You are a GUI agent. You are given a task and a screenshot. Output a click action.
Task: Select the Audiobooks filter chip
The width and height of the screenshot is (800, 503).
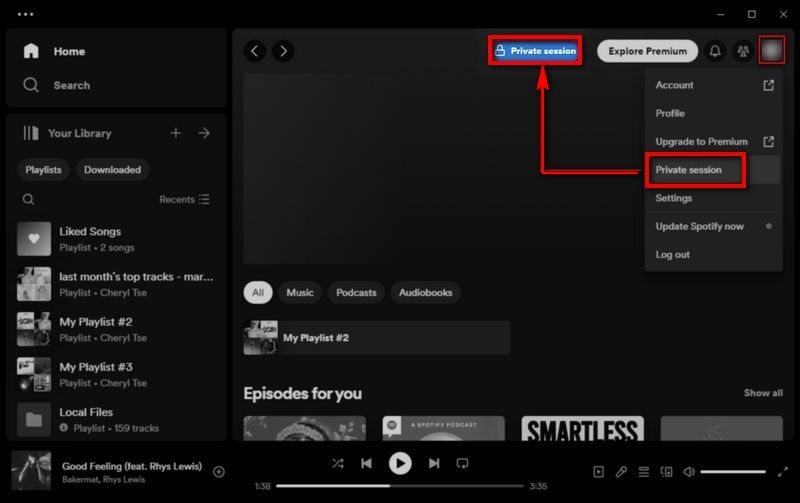426,293
